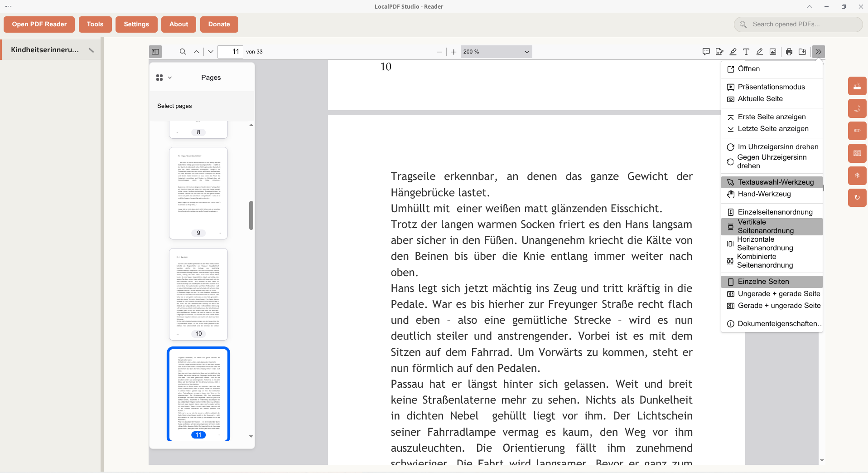Choose Präsentationsmodus from the menu
Viewport: 868px width, 473px height.
tap(772, 87)
